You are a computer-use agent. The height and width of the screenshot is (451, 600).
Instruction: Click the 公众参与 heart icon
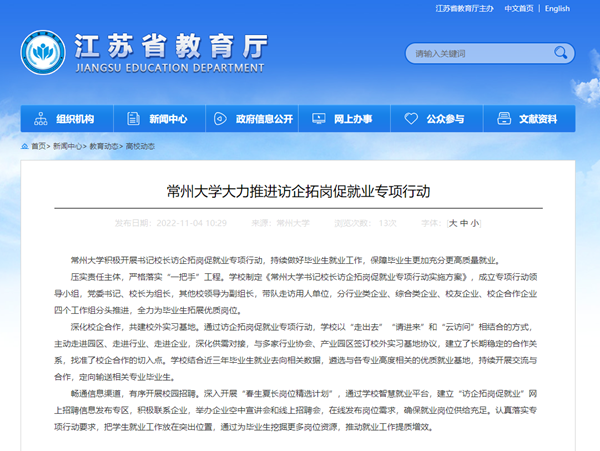(410, 118)
